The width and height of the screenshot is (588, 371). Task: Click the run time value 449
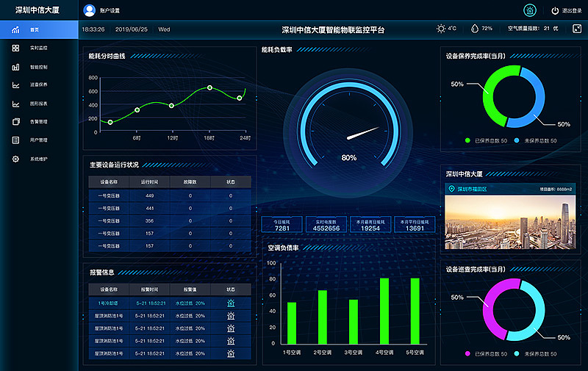click(149, 195)
